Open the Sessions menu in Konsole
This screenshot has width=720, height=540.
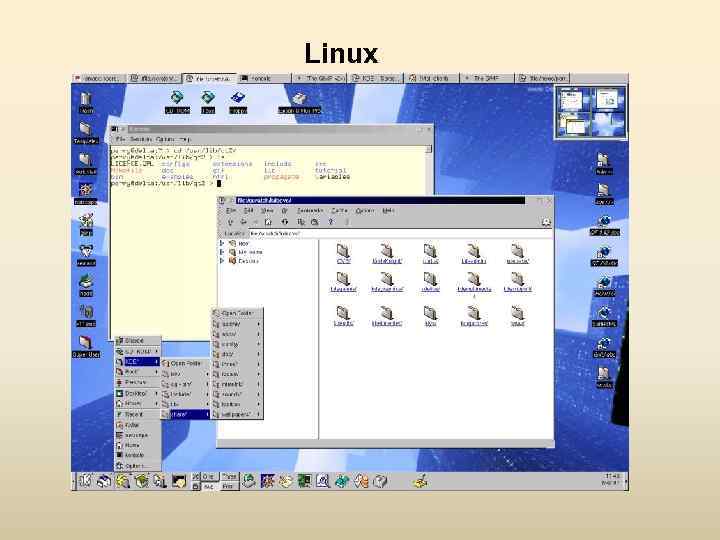click(x=139, y=139)
